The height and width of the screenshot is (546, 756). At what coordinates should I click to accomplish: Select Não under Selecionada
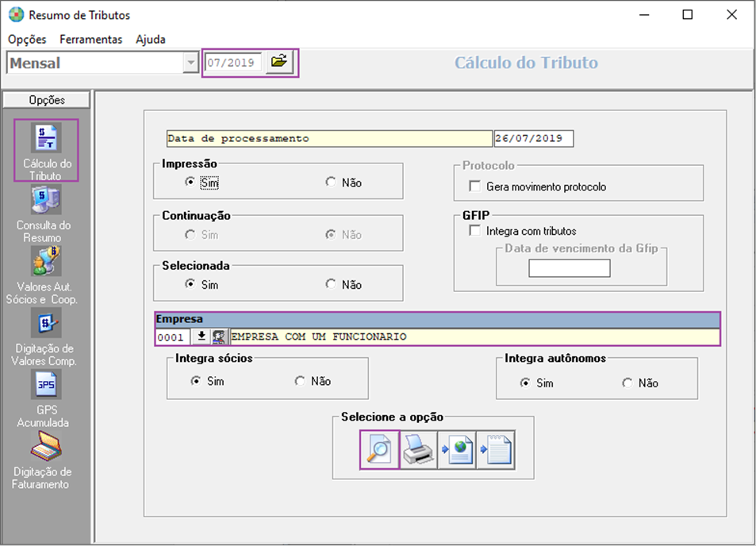pyautogui.click(x=331, y=285)
